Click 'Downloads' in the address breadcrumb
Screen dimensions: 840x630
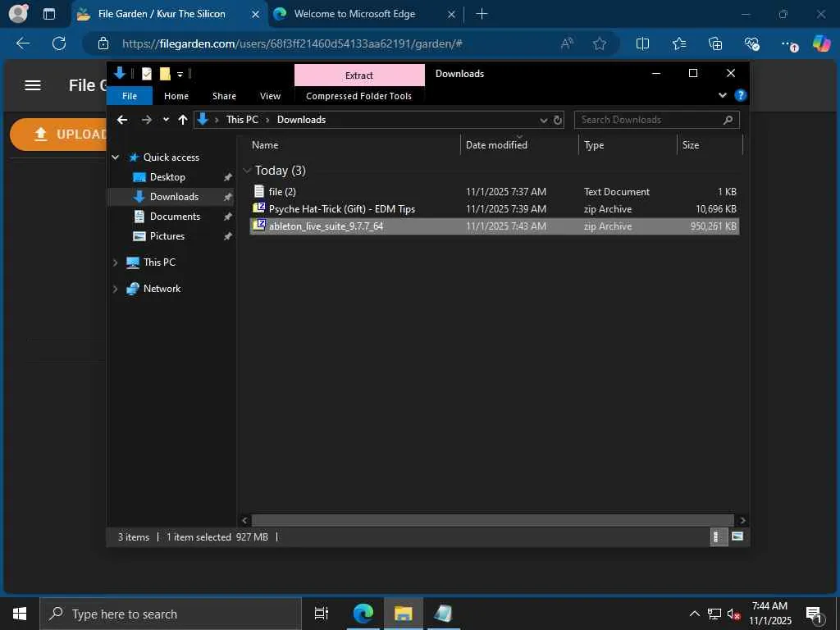click(301, 120)
